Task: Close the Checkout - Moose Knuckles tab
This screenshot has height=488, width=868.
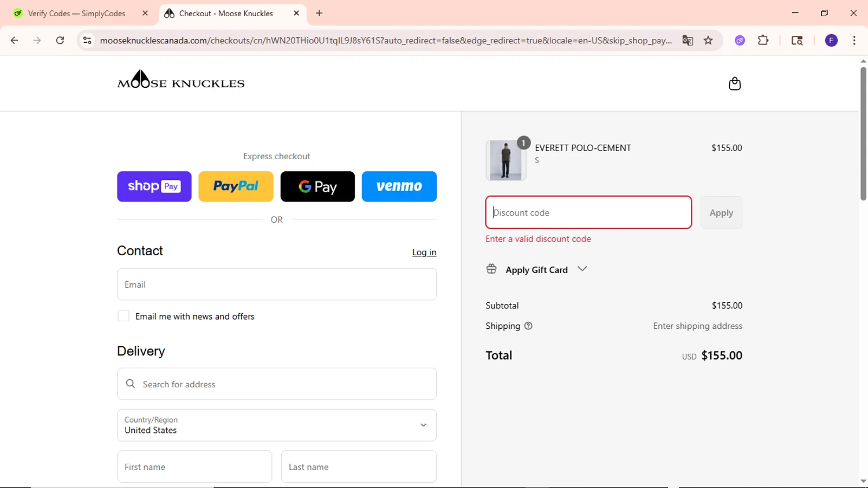Action: click(296, 13)
